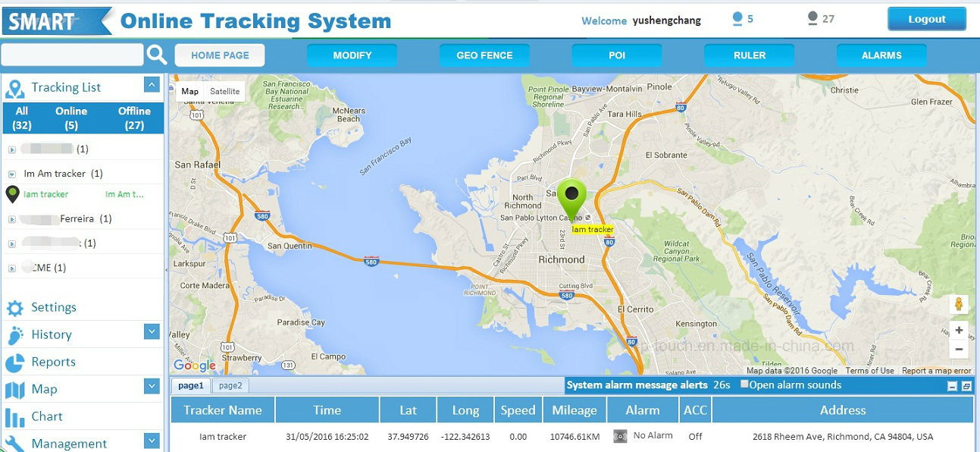980x452 pixels.
Task: Switch to the page1 tab
Action: click(191, 385)
